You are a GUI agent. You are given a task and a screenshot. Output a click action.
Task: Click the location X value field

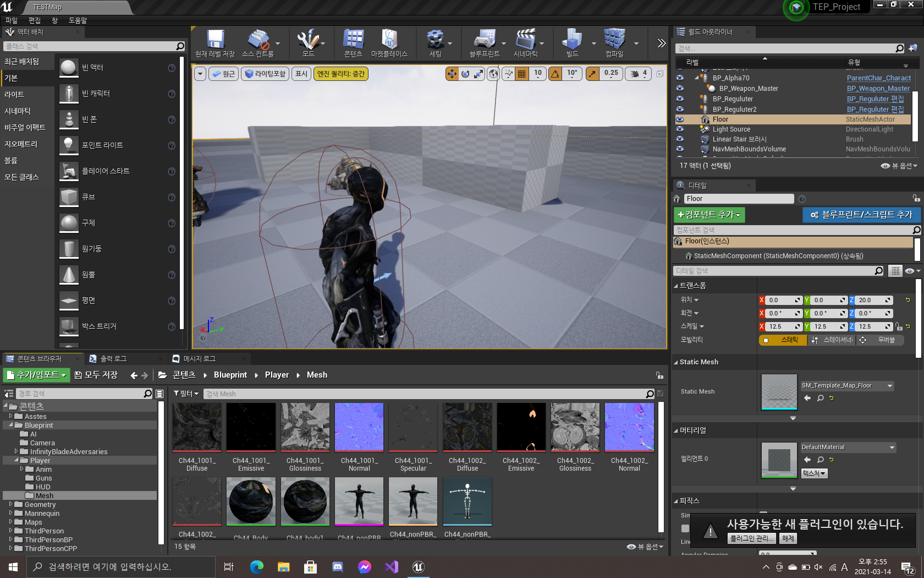coord(784,300)
